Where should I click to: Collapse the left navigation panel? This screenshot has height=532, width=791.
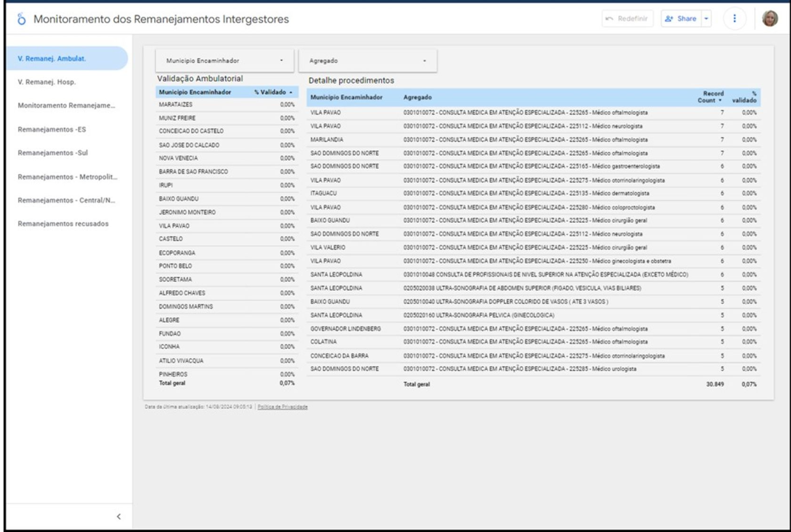point(119,516)
